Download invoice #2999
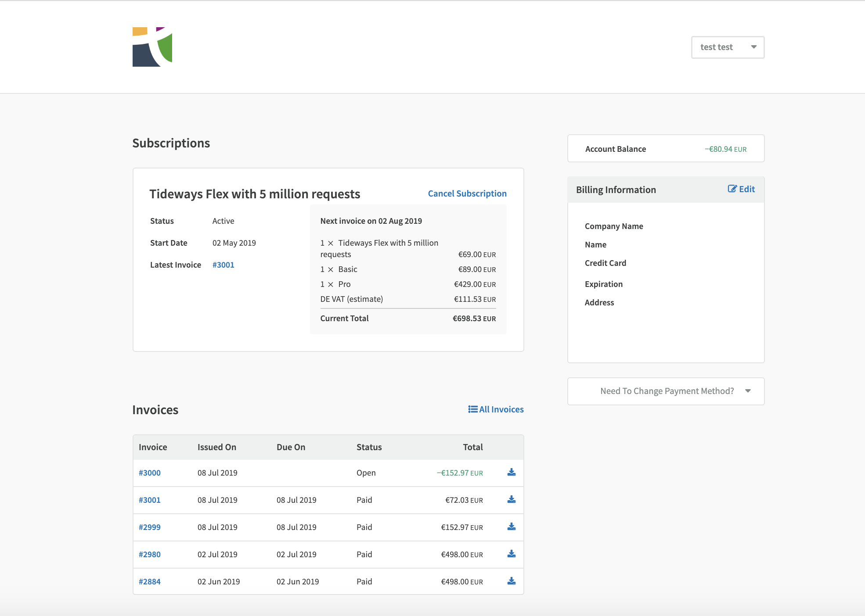 512,526
